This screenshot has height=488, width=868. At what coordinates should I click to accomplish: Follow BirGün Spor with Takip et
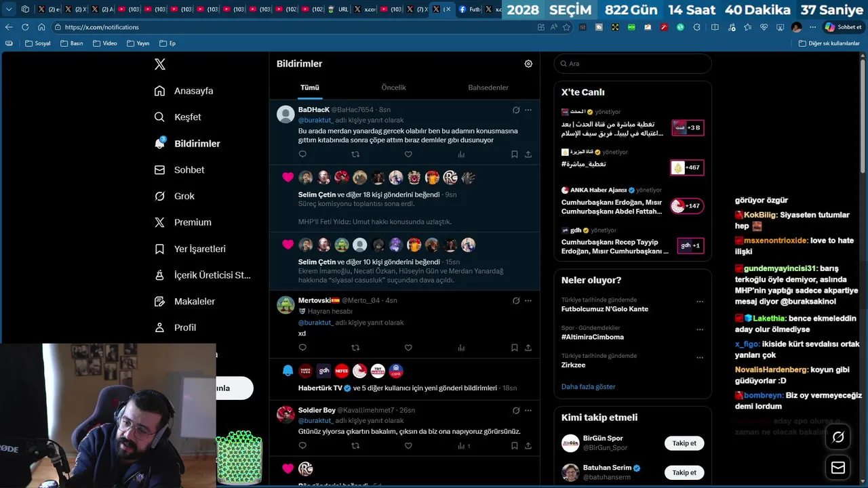(684, 443)
